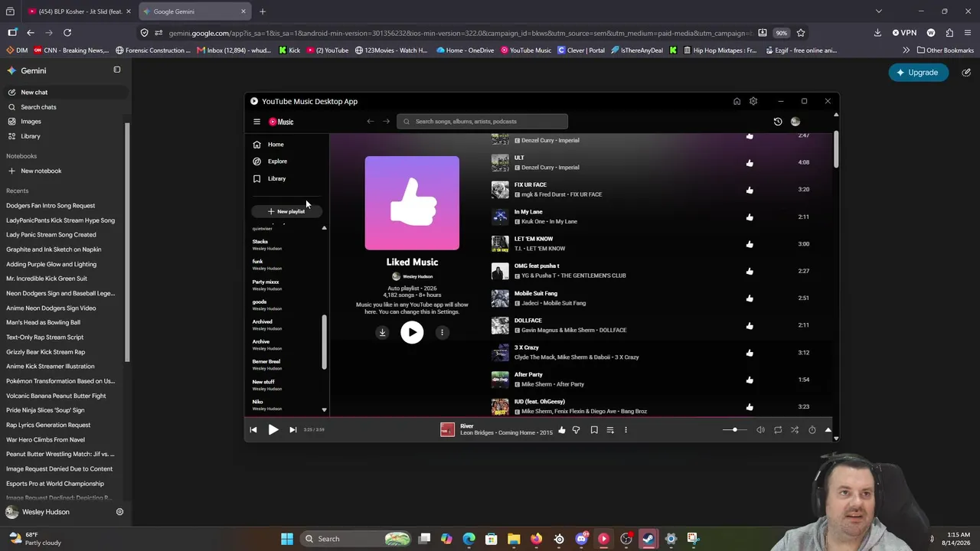
Task: Open the YouTube Music hamburger menu
Action: (x=256, y=122)
